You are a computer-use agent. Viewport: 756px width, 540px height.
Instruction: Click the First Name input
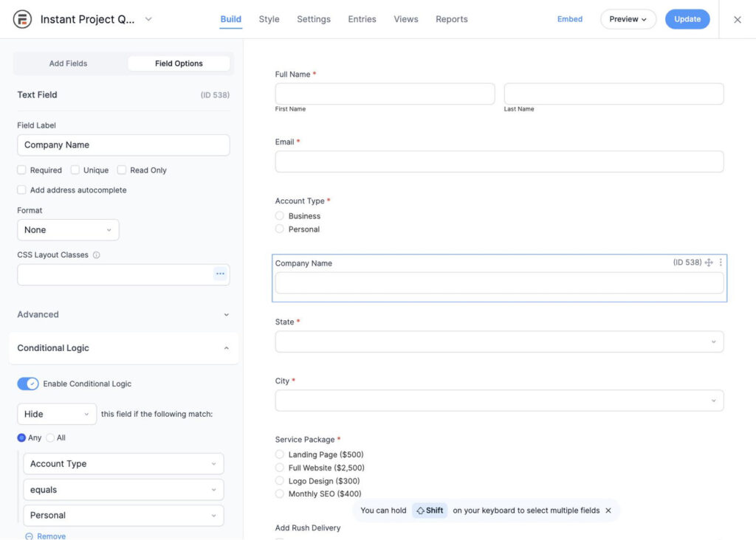385,94
